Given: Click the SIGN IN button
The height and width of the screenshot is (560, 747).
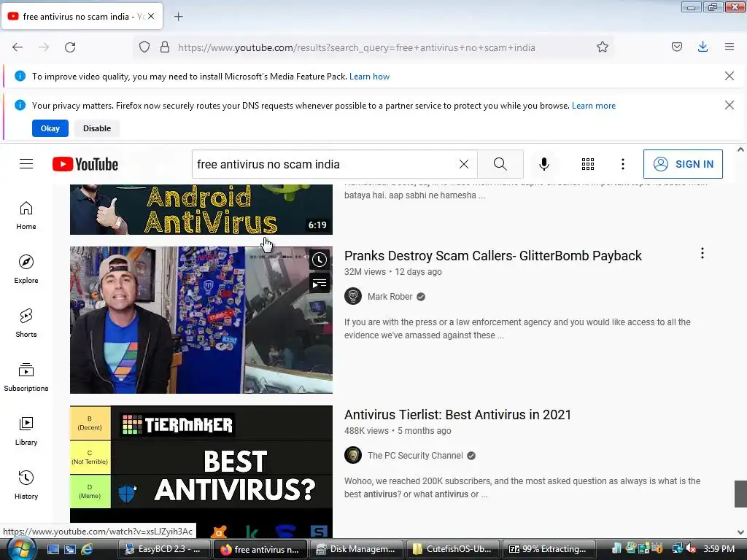Looking at the screenshot, I should [x=683, y=164].
